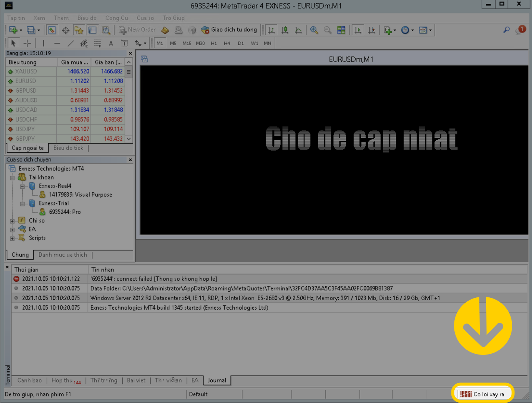
Task: Select the XAUUSD row in market watch
Action: click(66, 71)
